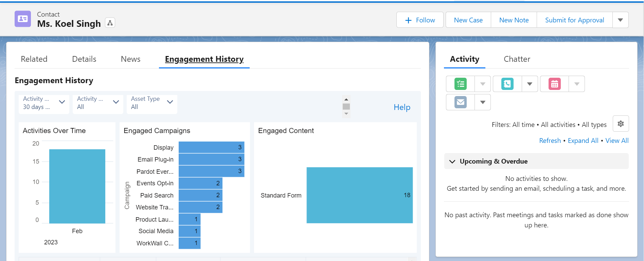Click the Expand All link
The image size is (644, 261).
[583, 141]
